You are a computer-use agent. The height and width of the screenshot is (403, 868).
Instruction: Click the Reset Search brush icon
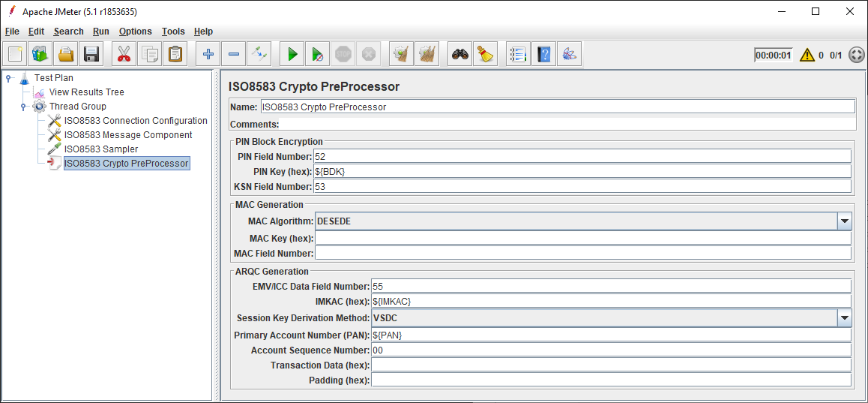click(486, 54)
